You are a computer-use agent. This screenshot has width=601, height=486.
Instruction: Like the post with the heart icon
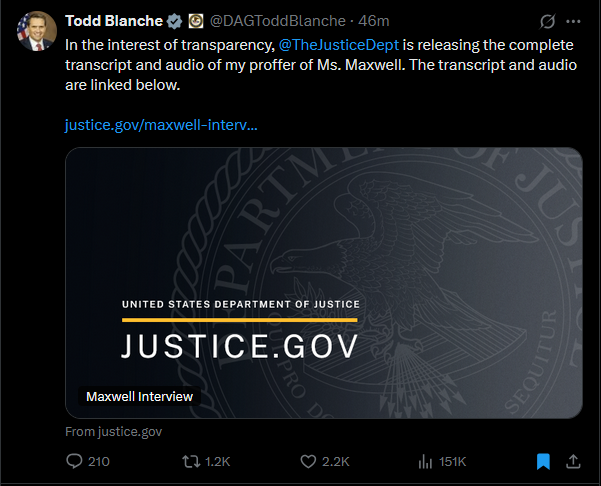click(309, 461)
